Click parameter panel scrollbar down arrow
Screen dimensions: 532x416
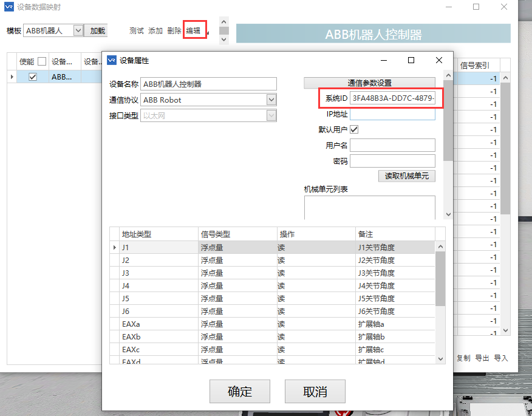[448, 214]
